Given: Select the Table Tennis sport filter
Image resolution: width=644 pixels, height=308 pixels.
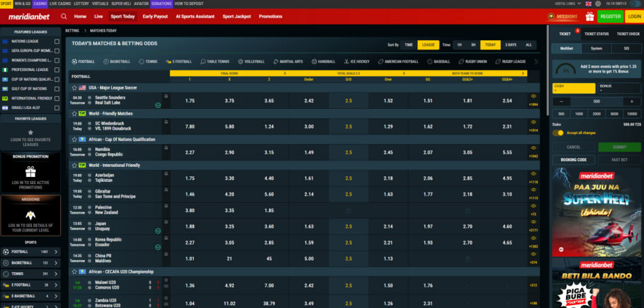Looking at the screenshot, I should click(x=215, y=62).
